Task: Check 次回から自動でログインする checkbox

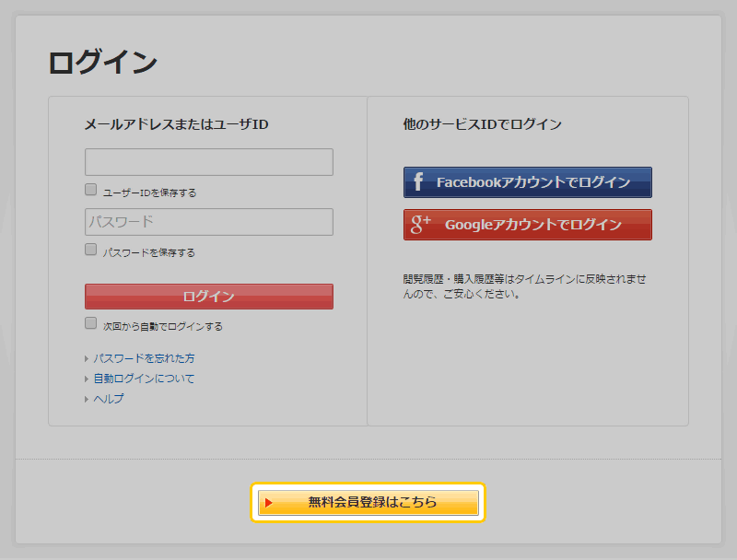Action: point(90,322)
